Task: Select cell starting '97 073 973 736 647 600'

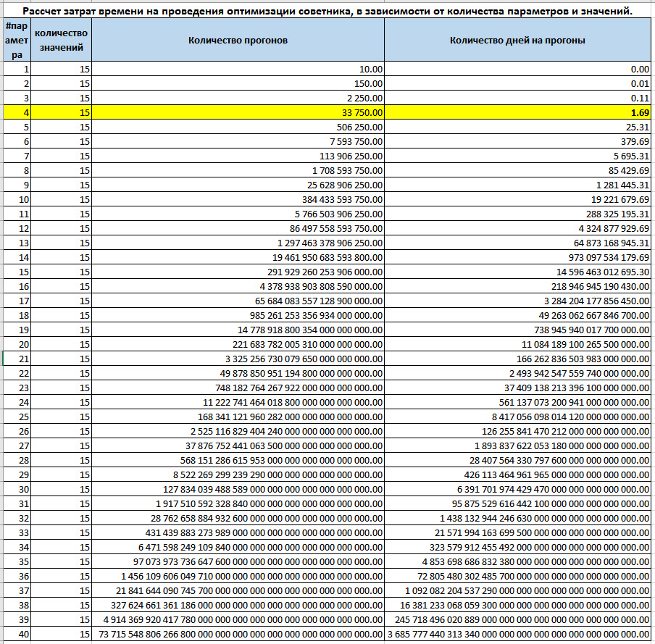Action: [238, 561]
